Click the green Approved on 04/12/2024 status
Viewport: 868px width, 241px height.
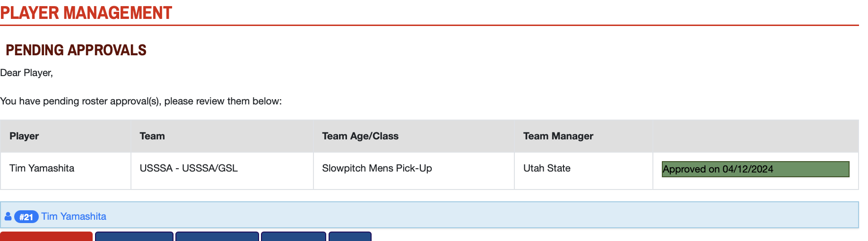point(755,169)
